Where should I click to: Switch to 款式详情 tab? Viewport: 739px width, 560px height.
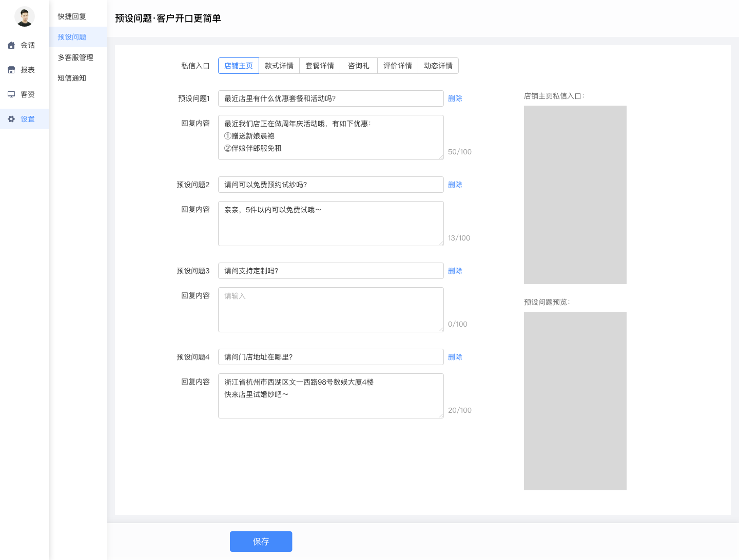279,66
